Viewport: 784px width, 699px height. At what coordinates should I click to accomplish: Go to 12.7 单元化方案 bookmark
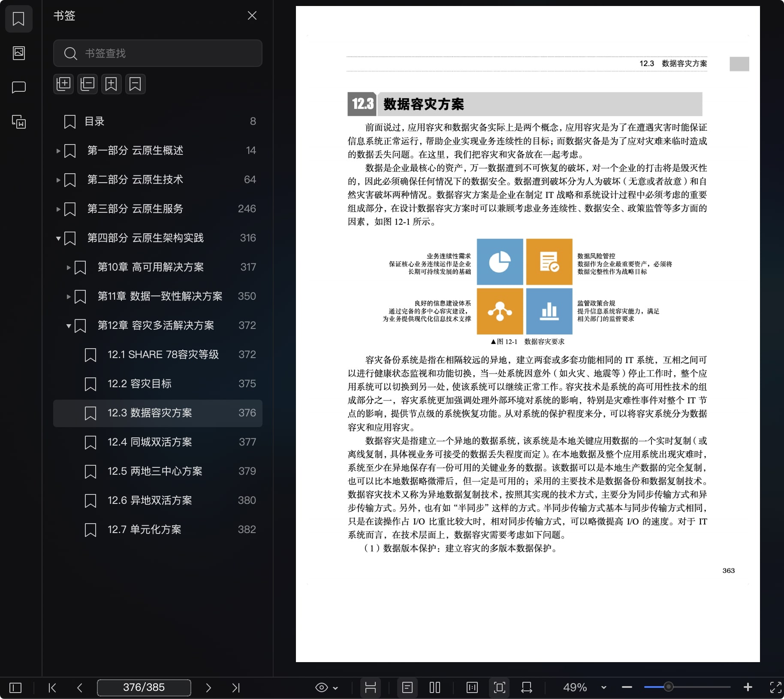point(158,530)
